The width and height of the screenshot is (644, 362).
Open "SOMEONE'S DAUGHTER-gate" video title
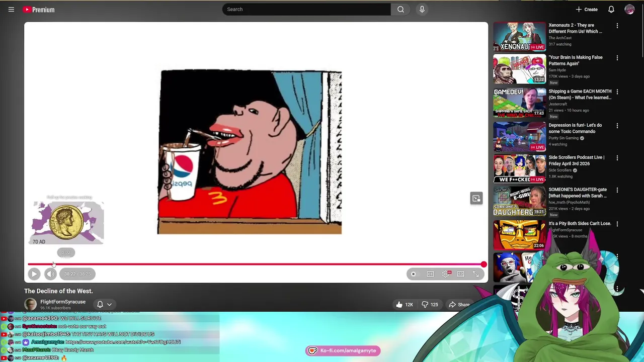[x=578, y=193]
